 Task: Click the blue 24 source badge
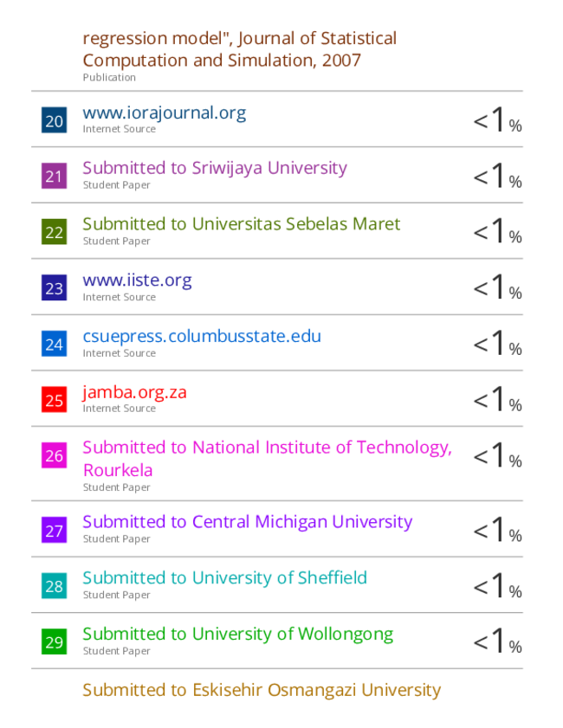click(54, 344)
